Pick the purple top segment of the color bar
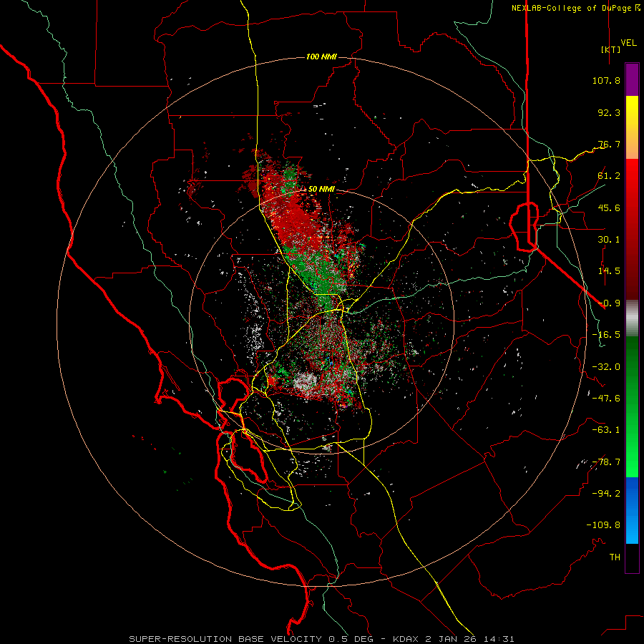 pyautogui.click(x=632, y=79)
